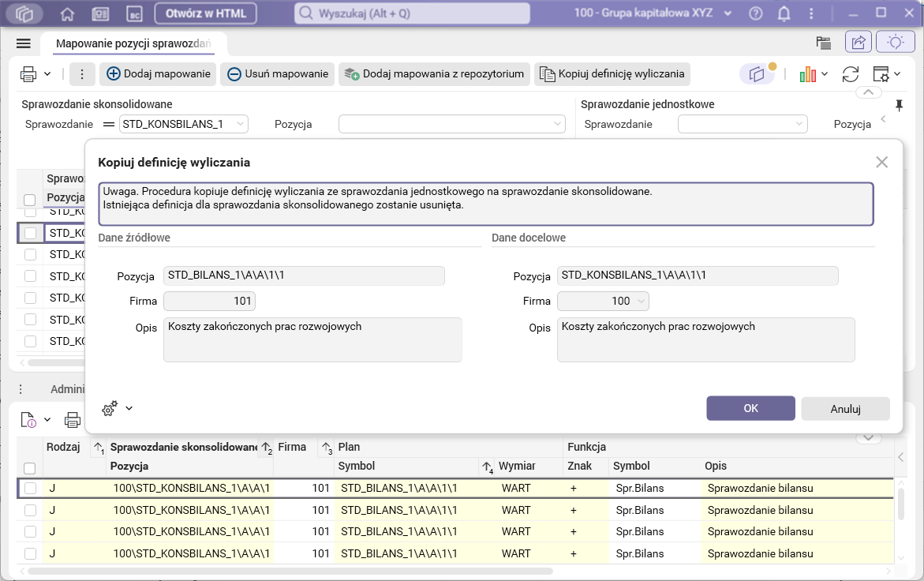This screenshot has width=924, height=581.
Task: Confirm the dialog with OK button
Action: 750,408
